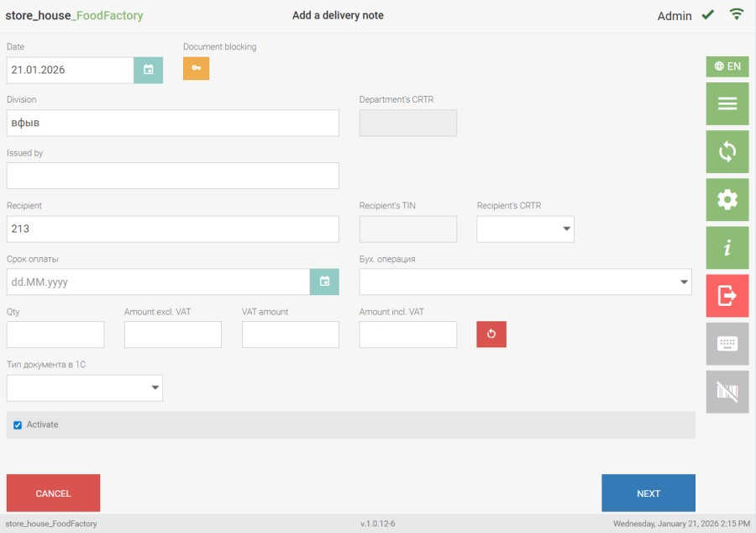Click the red reset amounts button

(491, 335)
